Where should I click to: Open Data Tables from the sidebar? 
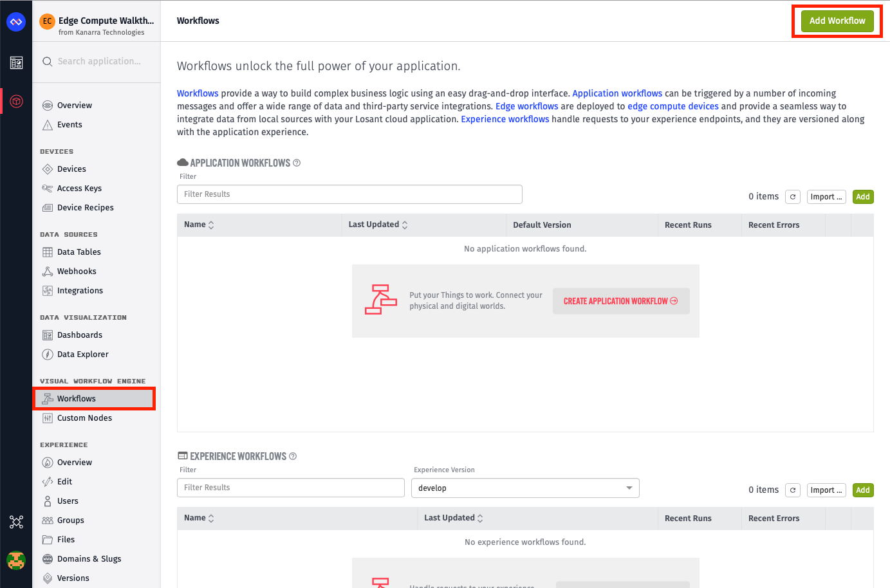(79, 252)
